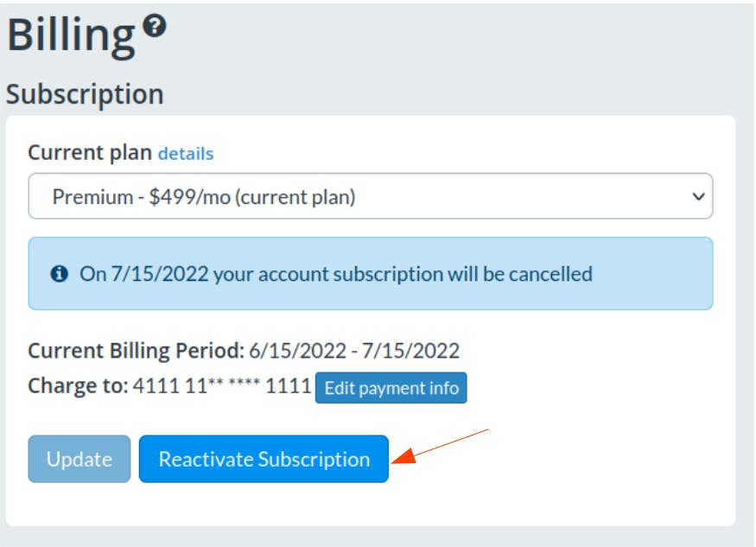Image resolution: width=756 pixels, height=547 pixels.
Task: Click Edit payment info button
Action: (x=391, y=388)
